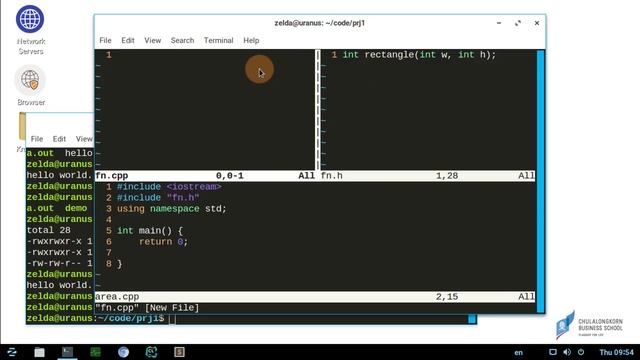Click the area.cpp status line
The image size is (640, 360).
click(x=315, y=297)
